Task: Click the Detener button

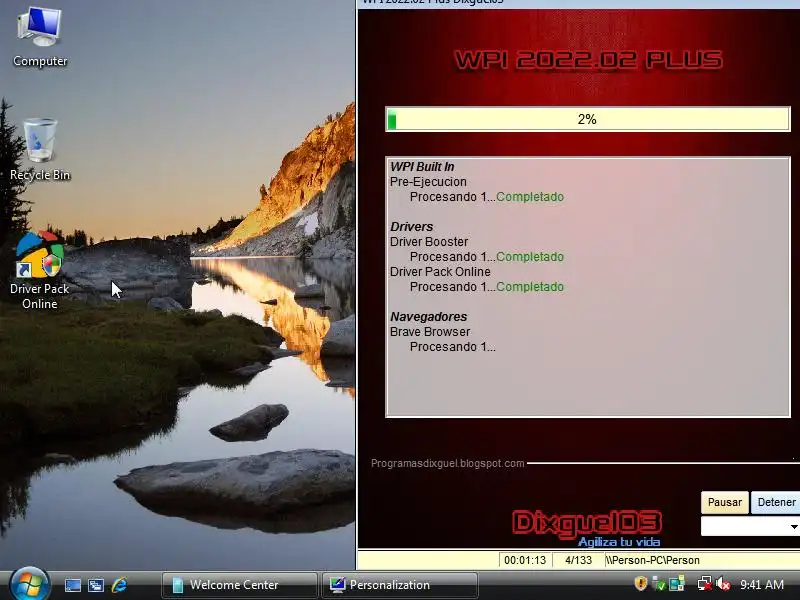Action: (x=776, y=503)
